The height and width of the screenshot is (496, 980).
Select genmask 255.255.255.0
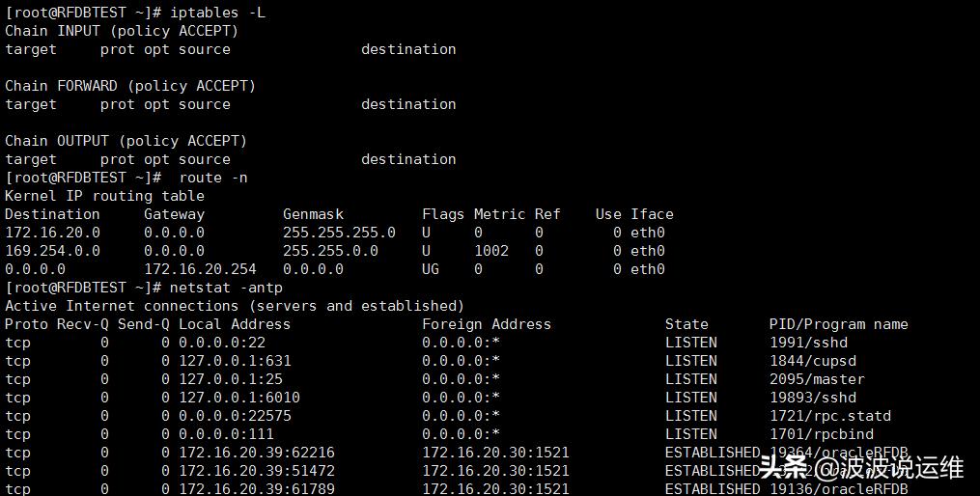point(339,233)
